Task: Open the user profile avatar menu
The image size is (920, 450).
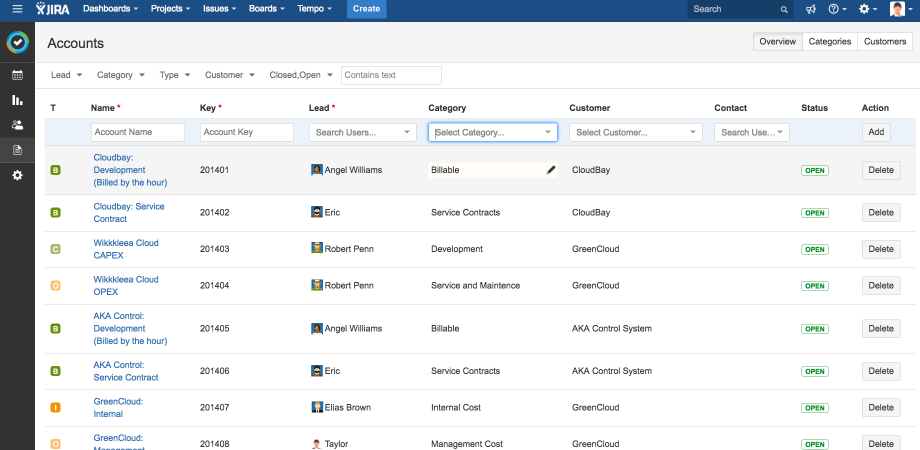Action: pos(901,9)
